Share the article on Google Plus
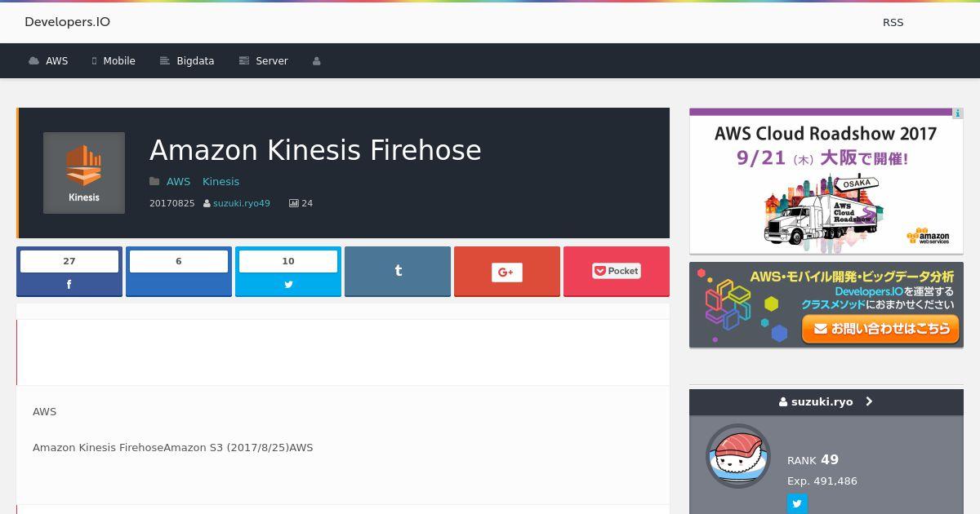980x514 pixels. 507,272
